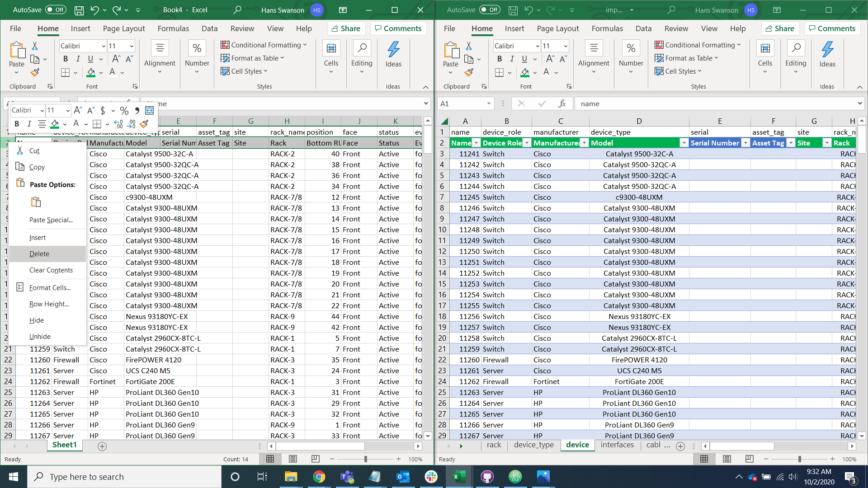Click Share in the Book4 window
The height and width of the screenshot is (488, 868).
(346, 28)
